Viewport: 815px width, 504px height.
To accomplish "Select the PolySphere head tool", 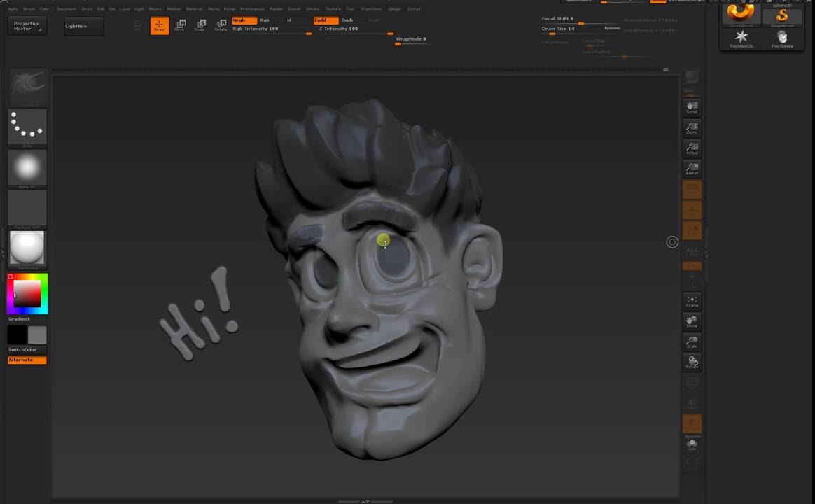I will (x=781, y=39).
